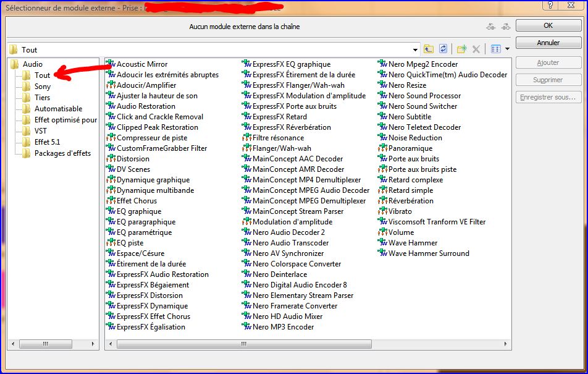588x374 pixels.
Task: Select Nero Sound Processor
Action: pyautogui.click(x=424, y=95)
